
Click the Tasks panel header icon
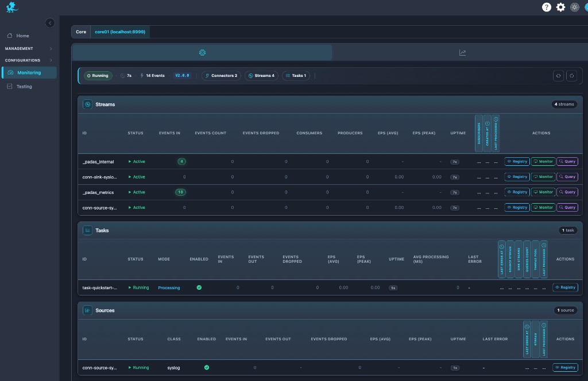tap(87, 231)
